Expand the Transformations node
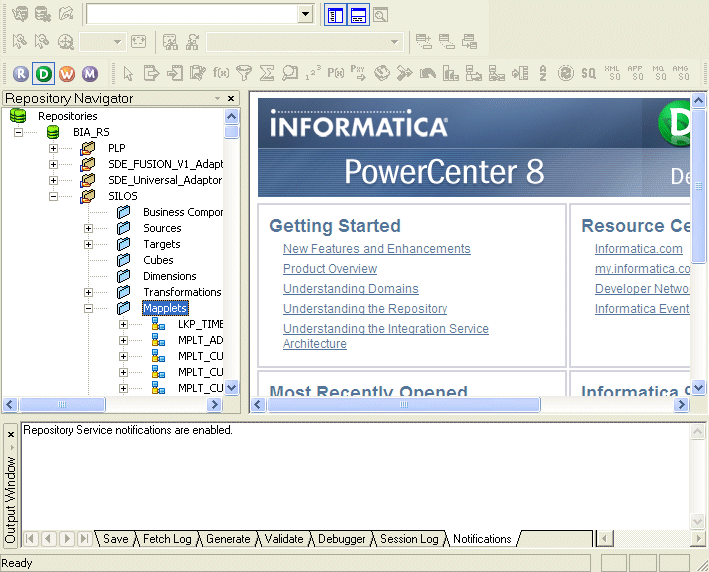The image size is (709, 572). pos(88,292)
